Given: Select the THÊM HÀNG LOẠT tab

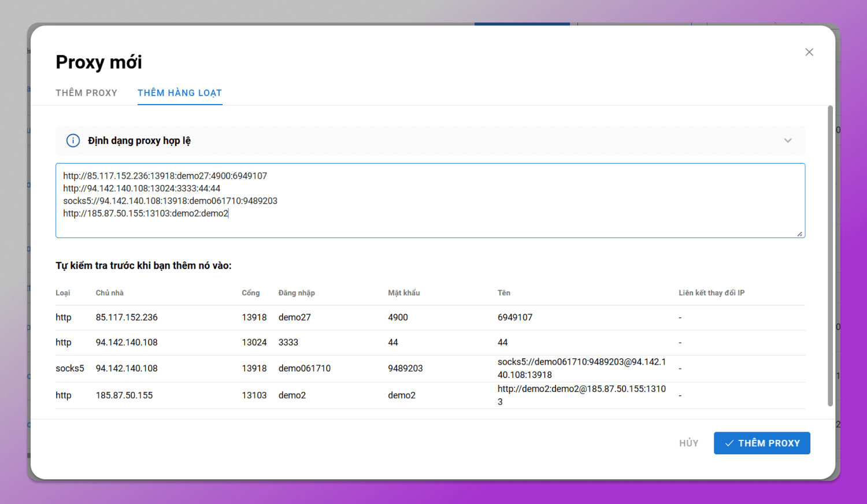Looking at the screenshot, I should click(180, 92).
